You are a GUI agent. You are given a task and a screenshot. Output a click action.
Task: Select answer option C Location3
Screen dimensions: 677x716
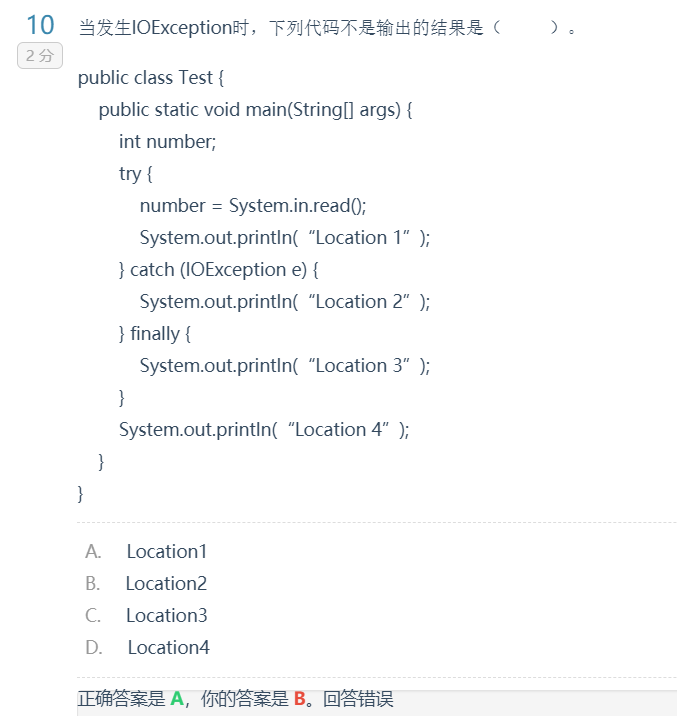[166, 615]
